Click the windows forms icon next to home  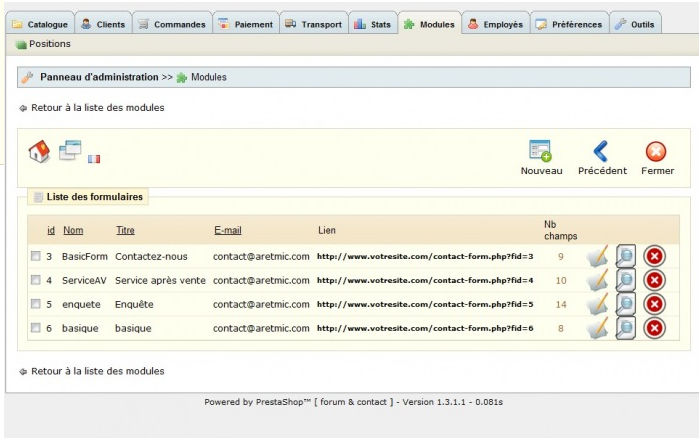point(69,151)
